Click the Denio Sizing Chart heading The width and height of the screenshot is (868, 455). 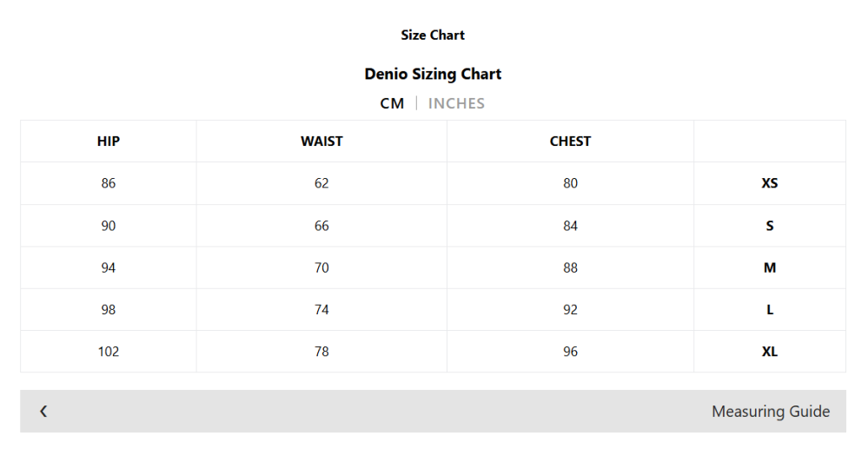tap(433, 74)
